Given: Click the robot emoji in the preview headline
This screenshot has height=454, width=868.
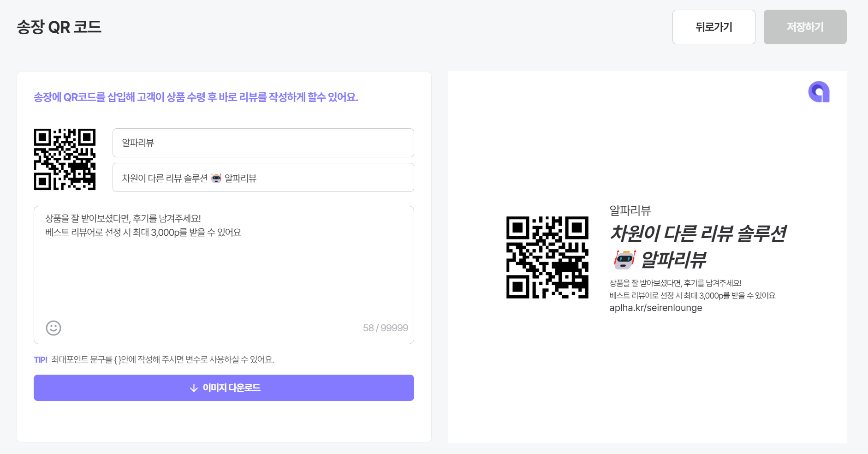Looking at the screenshot, I should pos(625,260).
